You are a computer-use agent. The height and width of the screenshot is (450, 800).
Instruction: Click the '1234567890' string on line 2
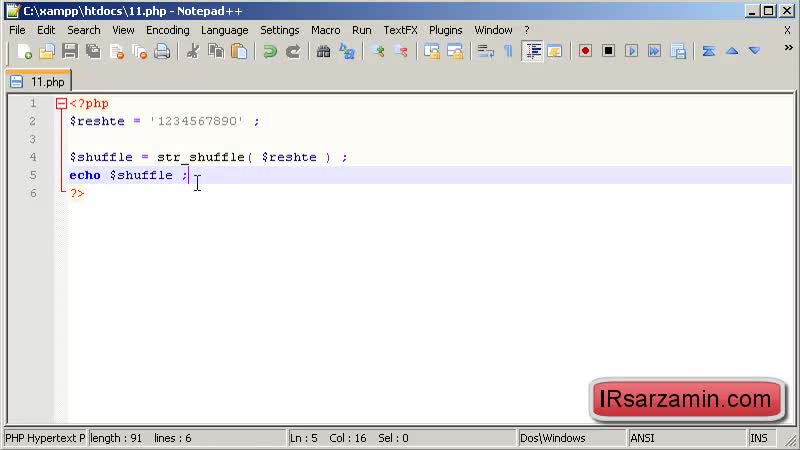pyautogui.click(x=196, y=121)
